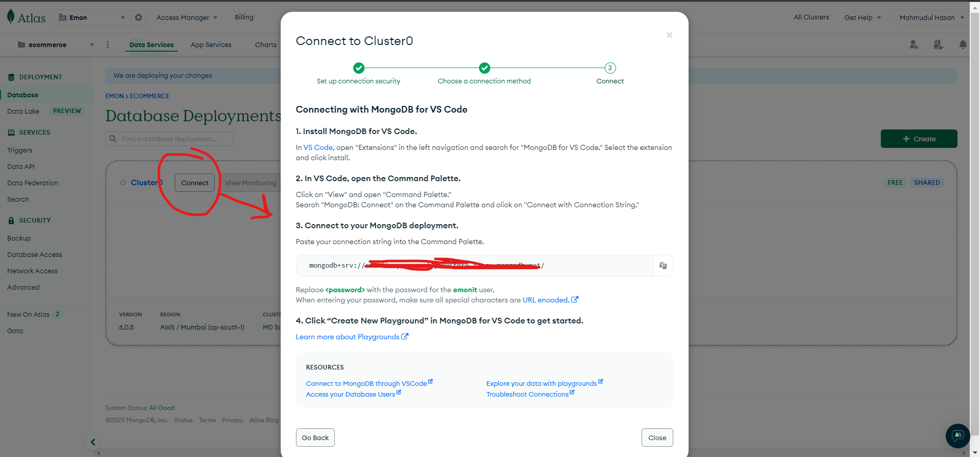980x457 pixels.
Task: Open the Get Help dropdown
Action: click(862, 17)
